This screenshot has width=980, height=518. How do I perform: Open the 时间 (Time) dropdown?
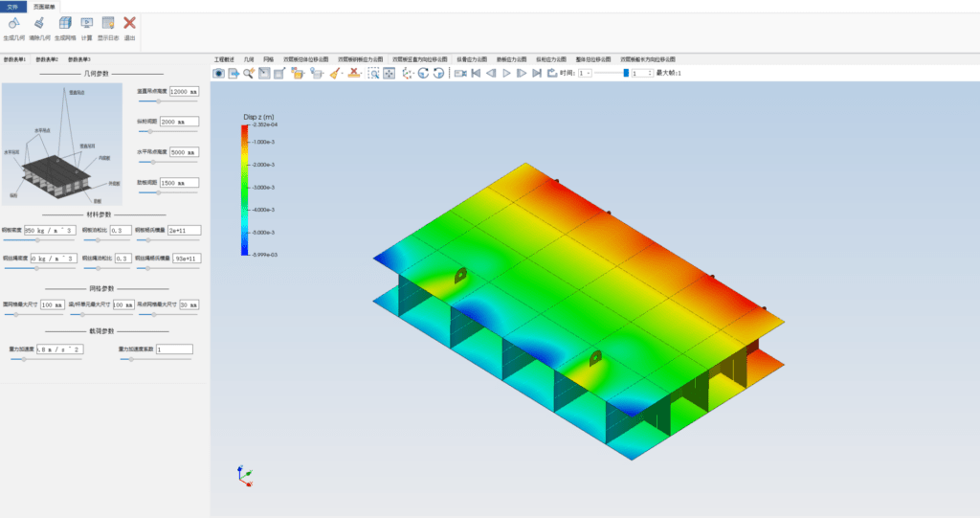pyautogui.click(x=586, y=73)
